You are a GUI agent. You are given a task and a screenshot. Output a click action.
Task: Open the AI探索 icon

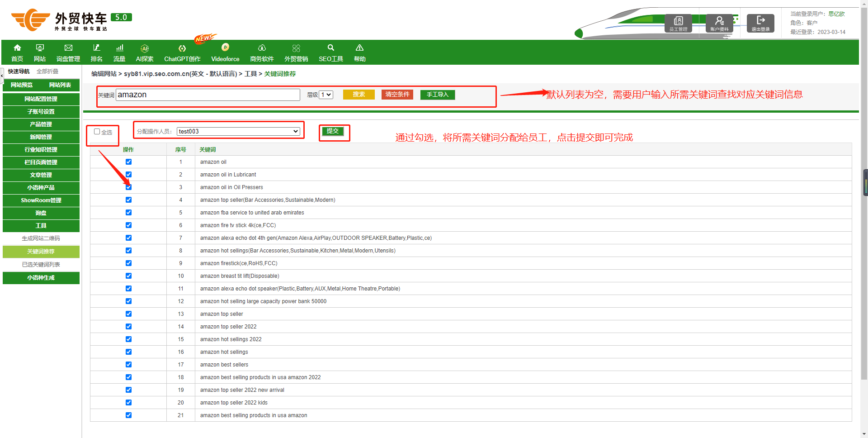(x=145, y=48)
